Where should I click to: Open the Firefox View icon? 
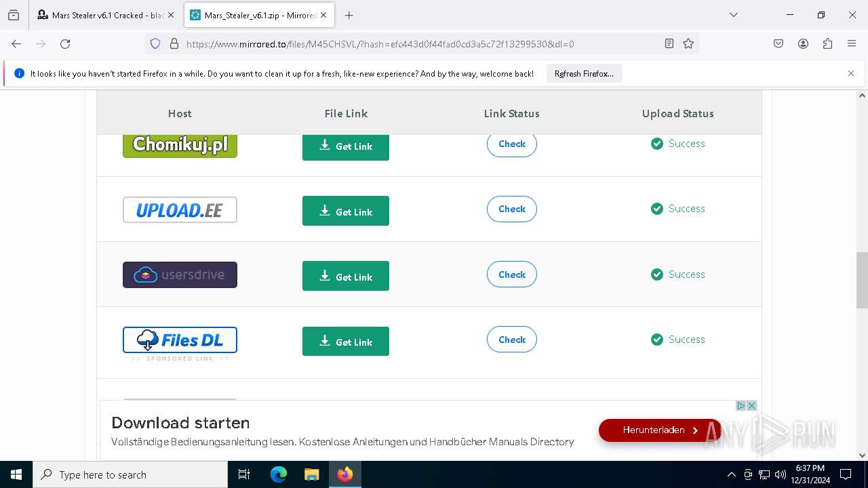(14, 15)
